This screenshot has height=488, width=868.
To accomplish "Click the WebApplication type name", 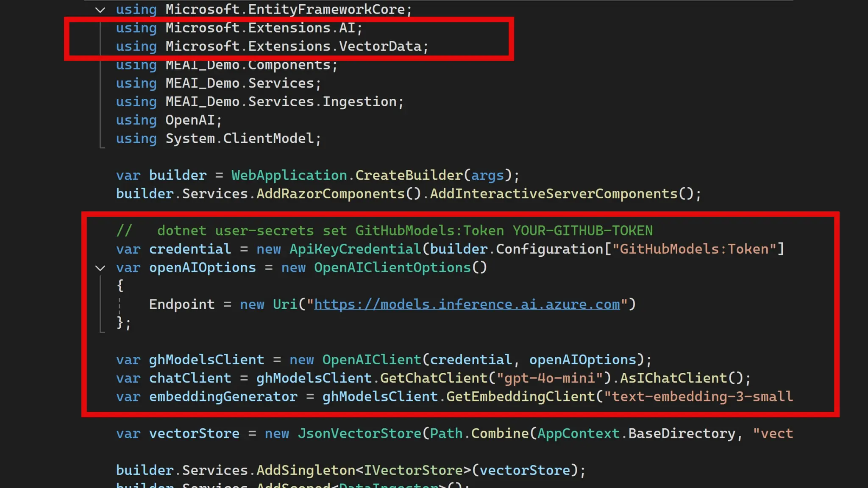I will [x=289, y=175].
